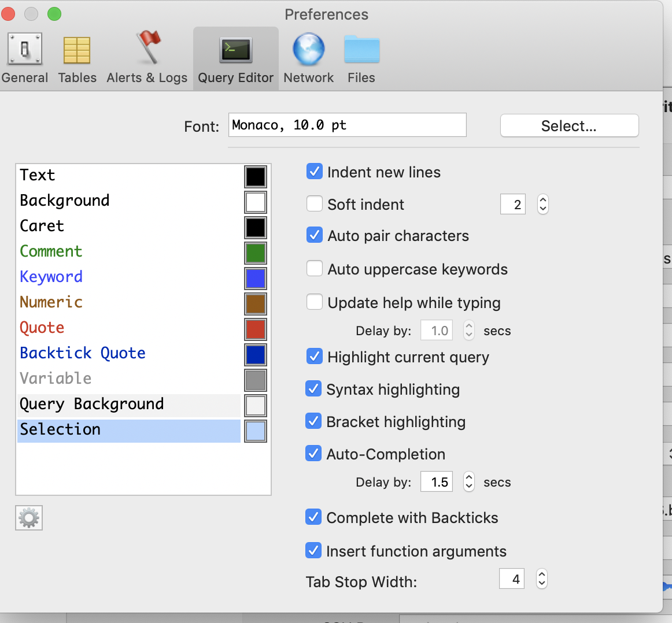Toggle Highlight current query checkbox
This screenshot has width=672, height=623.
[x=315, y=356]
